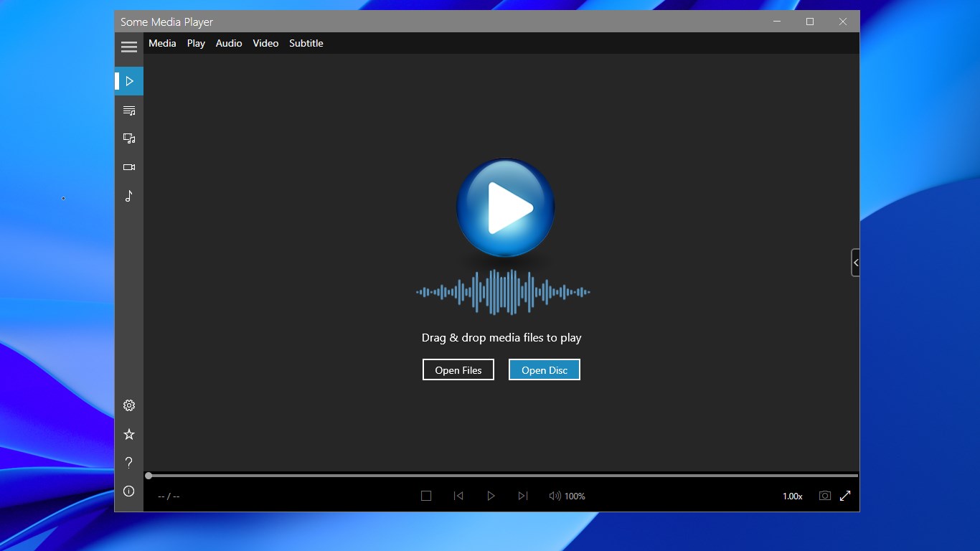The height and width of the screenshot is (551, 980).
Task: Open the media library sidebar icon
Action: pos(129,138)
